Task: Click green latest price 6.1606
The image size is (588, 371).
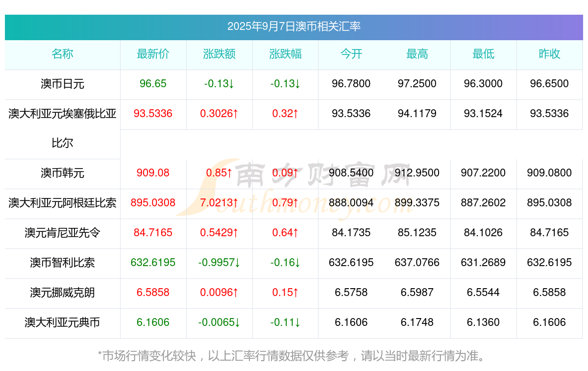Action: pos(153,322)
